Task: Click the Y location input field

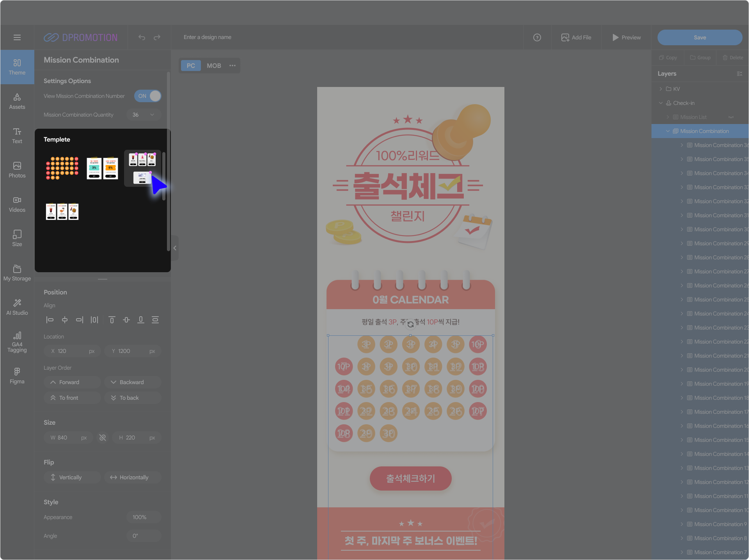Action: click(x=133, y=351)
